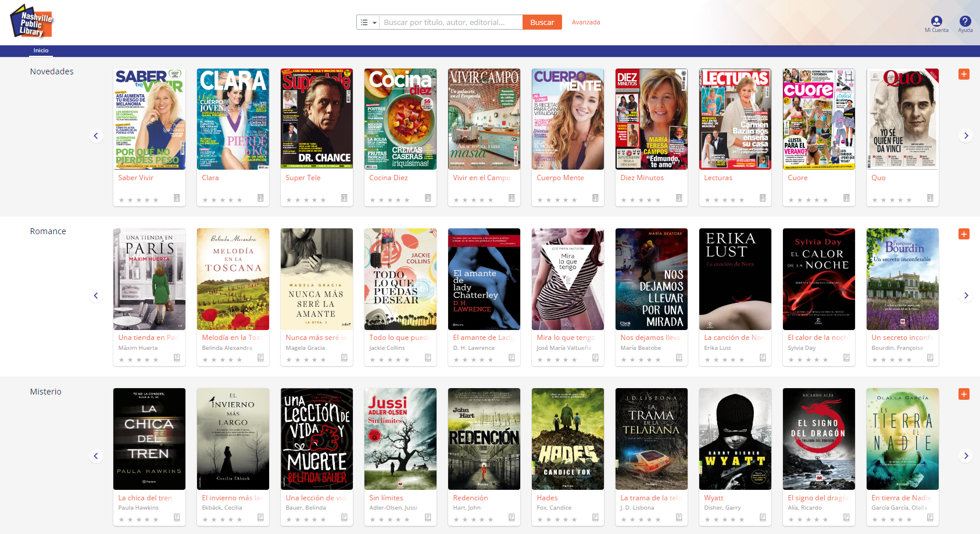
Task: Click the La canción de Nora title
Action: [x=734, y=338]
